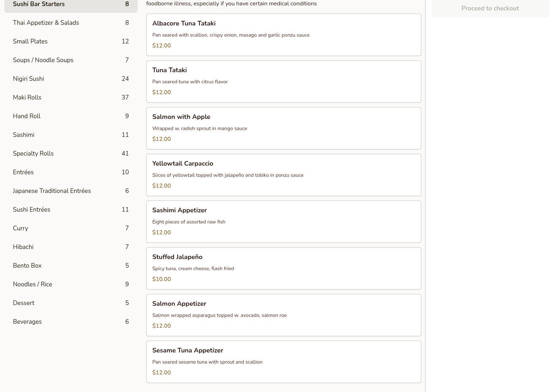Select the Sushi Bar Starters category

point(71,4)
